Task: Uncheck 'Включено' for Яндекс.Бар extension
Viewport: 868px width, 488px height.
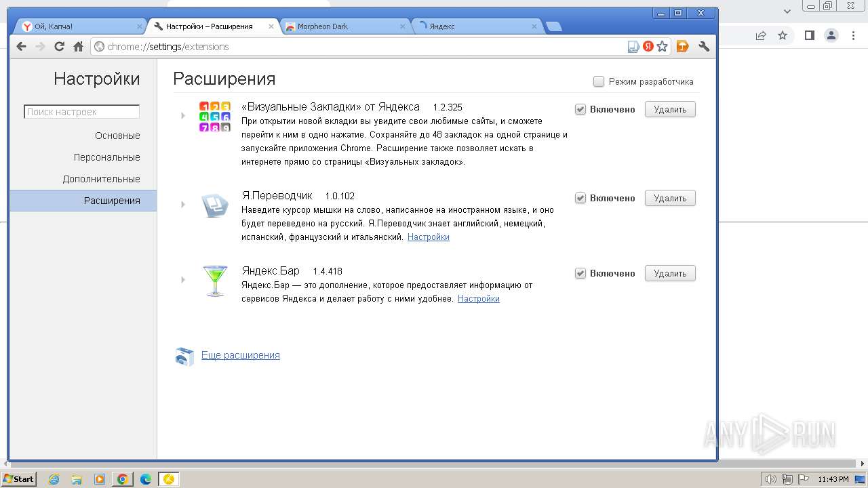Action: click(580, 273)
